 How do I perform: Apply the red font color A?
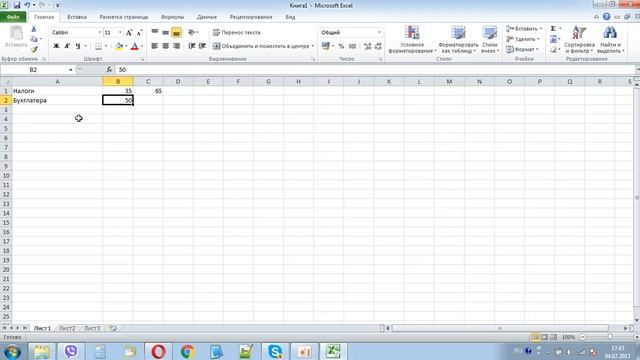[135, 46]
